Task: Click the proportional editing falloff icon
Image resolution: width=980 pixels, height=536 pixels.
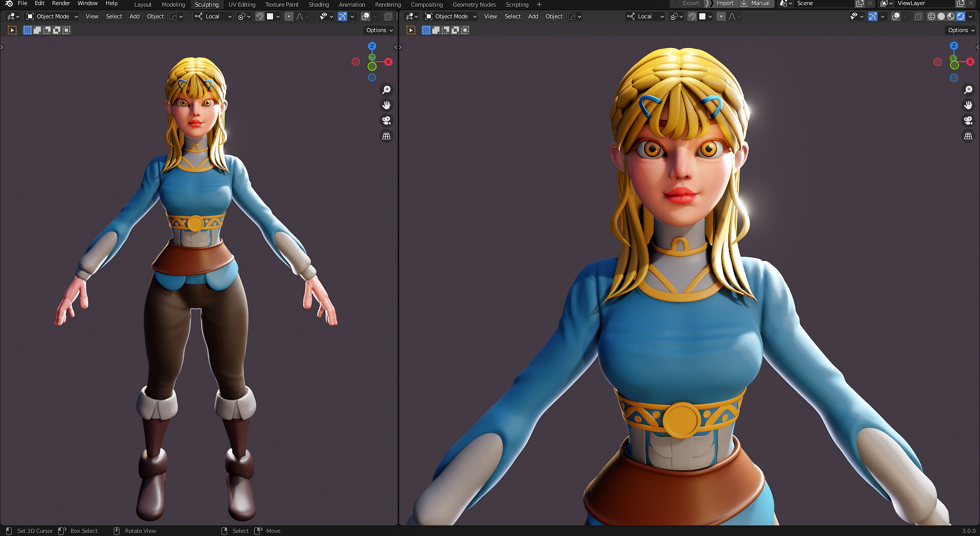Action: pyautogui.click(x=300, y=16)
